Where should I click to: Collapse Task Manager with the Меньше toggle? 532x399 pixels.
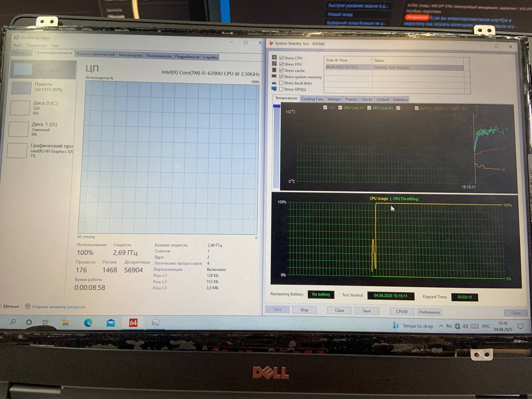point(10,306)
